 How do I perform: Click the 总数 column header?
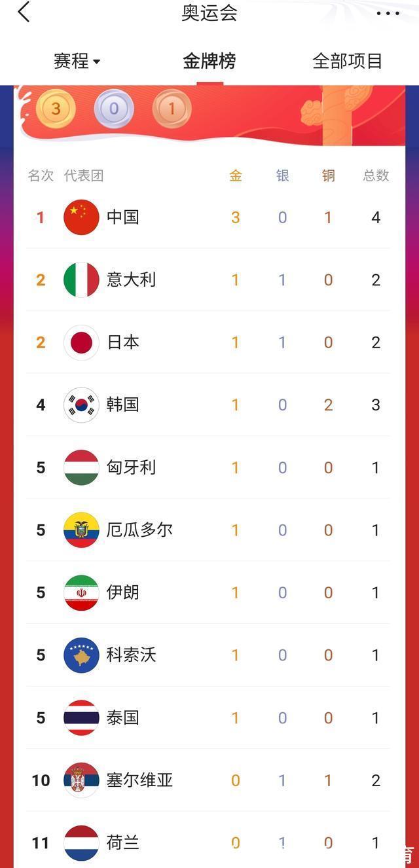pyautogui.click(x=376, y=175)
